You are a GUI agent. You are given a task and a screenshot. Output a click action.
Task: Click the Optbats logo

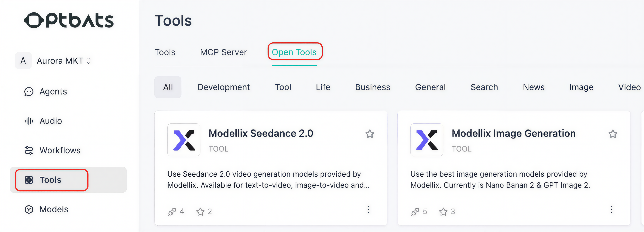[69, 20]
